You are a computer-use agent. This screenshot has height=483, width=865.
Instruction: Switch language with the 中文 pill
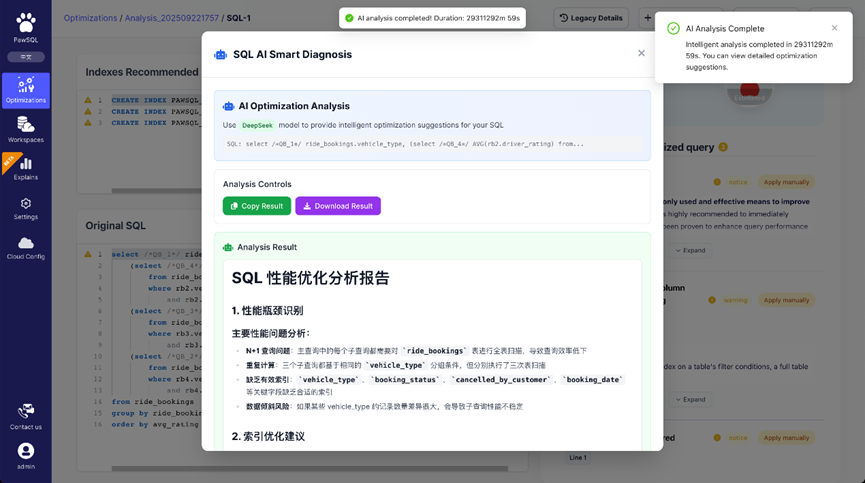point(26,57)
